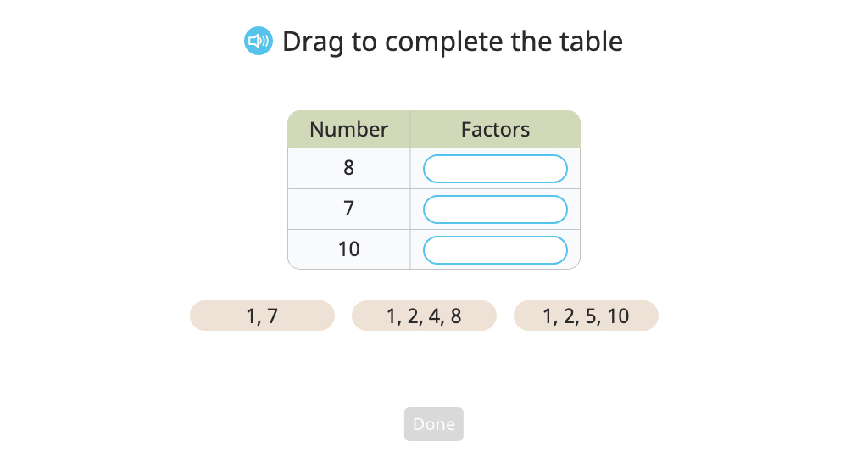
Task: Focus the first blue-outlined drop slot
Action: pyautogui.click(x=495, y=169)
